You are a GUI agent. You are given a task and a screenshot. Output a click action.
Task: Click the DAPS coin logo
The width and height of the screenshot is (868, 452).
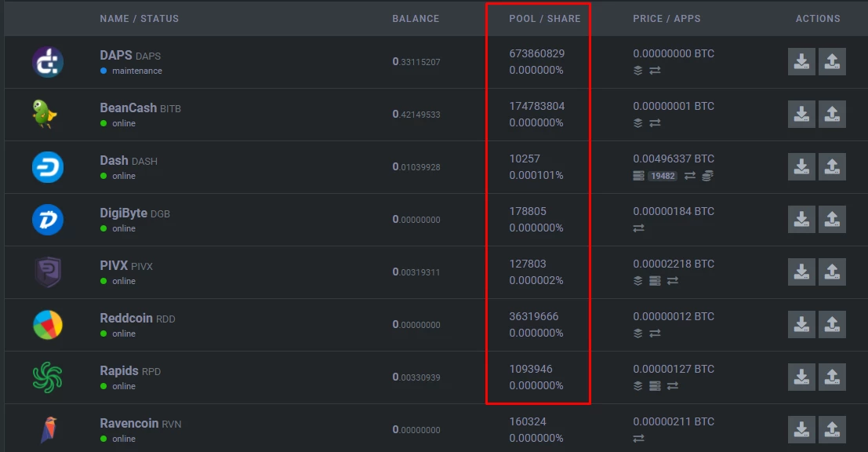click(x=48, y=61)
